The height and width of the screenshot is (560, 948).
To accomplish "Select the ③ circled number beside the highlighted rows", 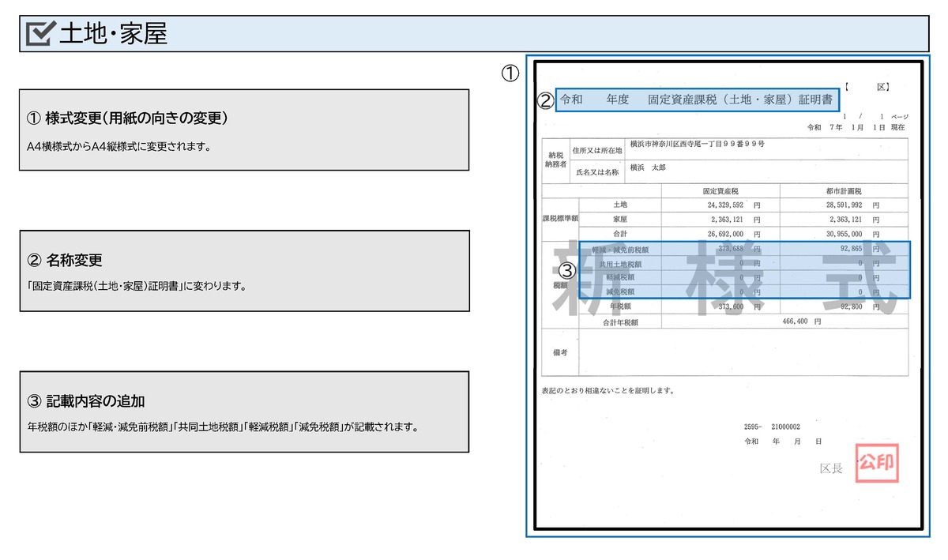I will click(567, 269).
